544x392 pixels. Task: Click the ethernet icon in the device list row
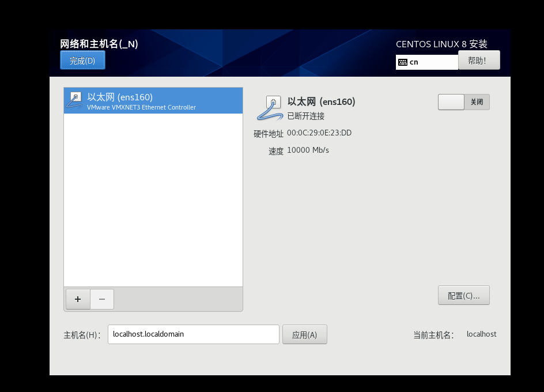tap(74, 100)
